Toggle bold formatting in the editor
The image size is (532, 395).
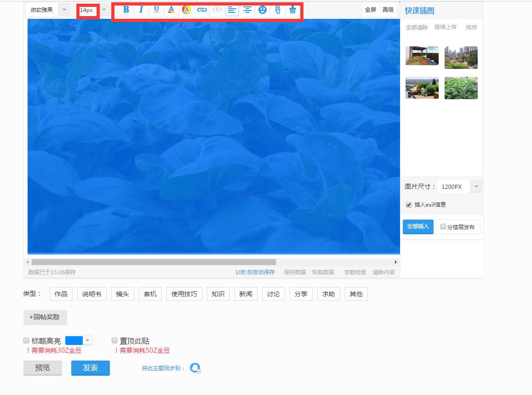tap(126, 10)
